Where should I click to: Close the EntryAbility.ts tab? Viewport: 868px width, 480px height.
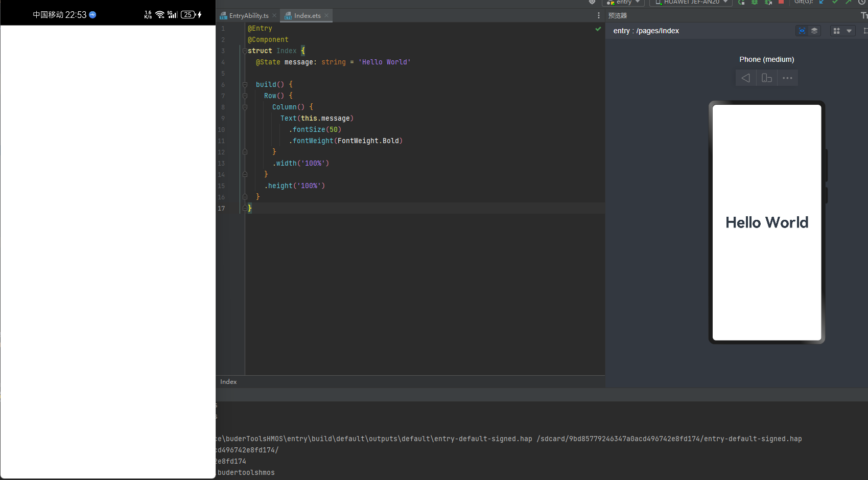pos(274,16)
